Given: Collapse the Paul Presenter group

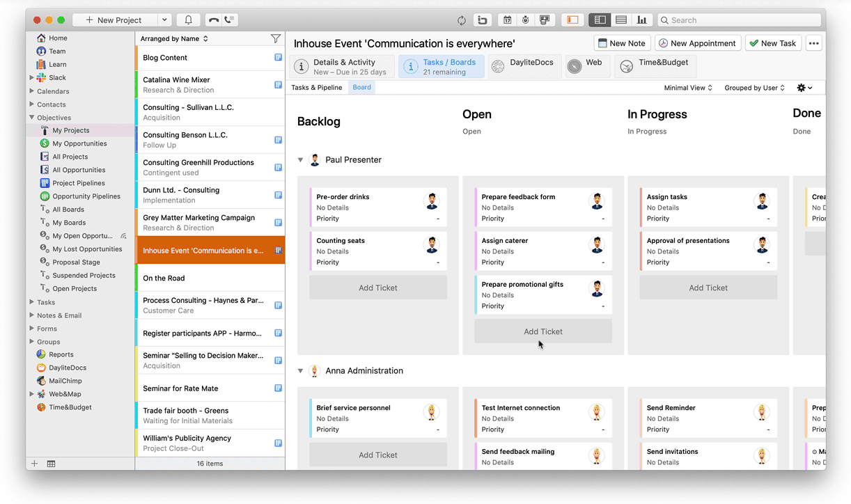Looking at the screenshot, I should 301,160.
